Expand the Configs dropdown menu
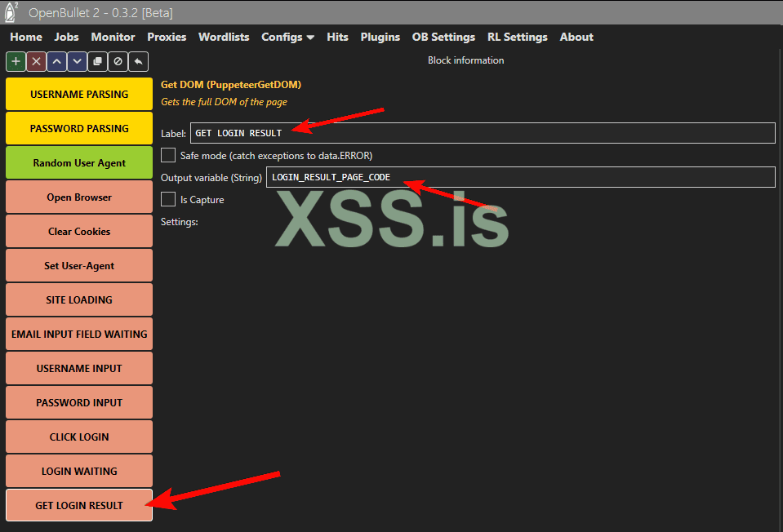This screenshot has width=783, height=532. pos(287,37)
